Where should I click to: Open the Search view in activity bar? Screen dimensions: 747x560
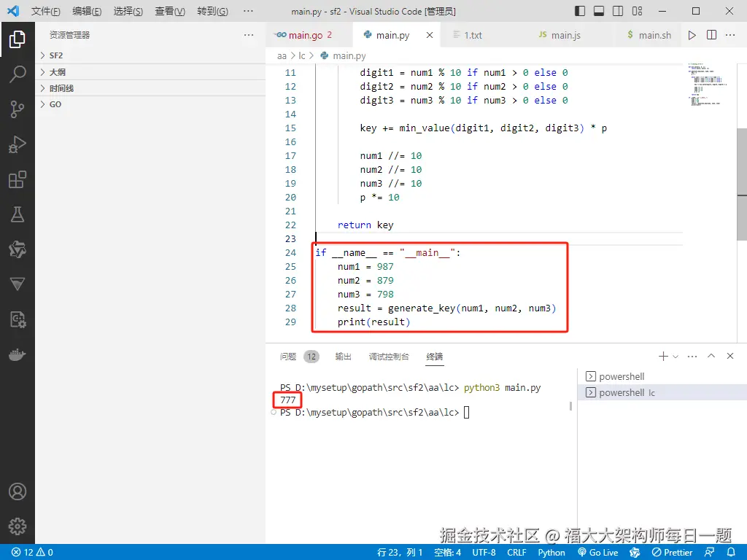click(x=18, y=74)
